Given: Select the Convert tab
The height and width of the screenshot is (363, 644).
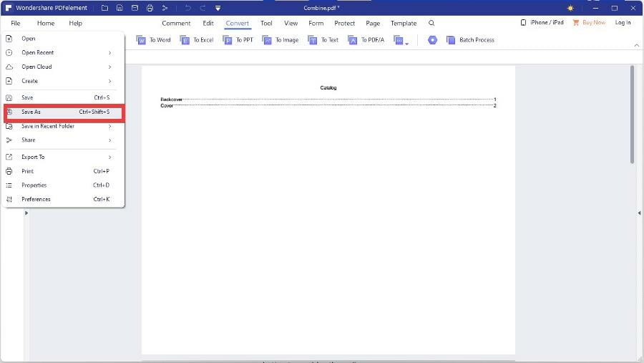Looking at the screenshot, I should click(x=238, y=23).
